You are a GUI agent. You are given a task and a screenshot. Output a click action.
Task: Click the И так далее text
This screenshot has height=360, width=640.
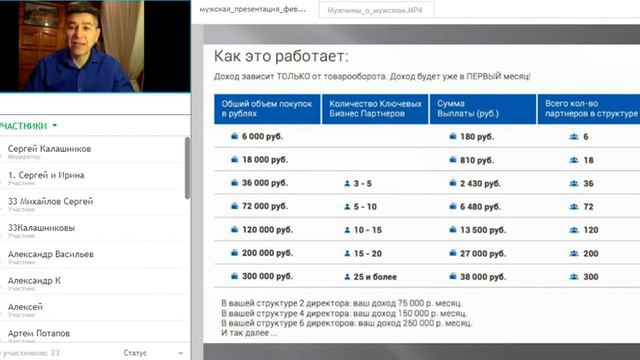point(249,333)
